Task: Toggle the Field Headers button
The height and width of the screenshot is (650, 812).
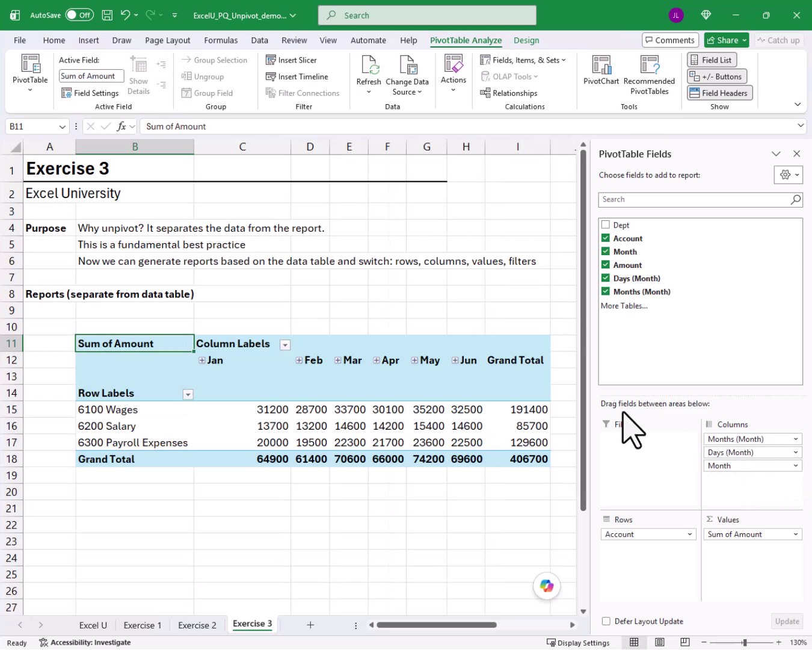Action: 719,93
